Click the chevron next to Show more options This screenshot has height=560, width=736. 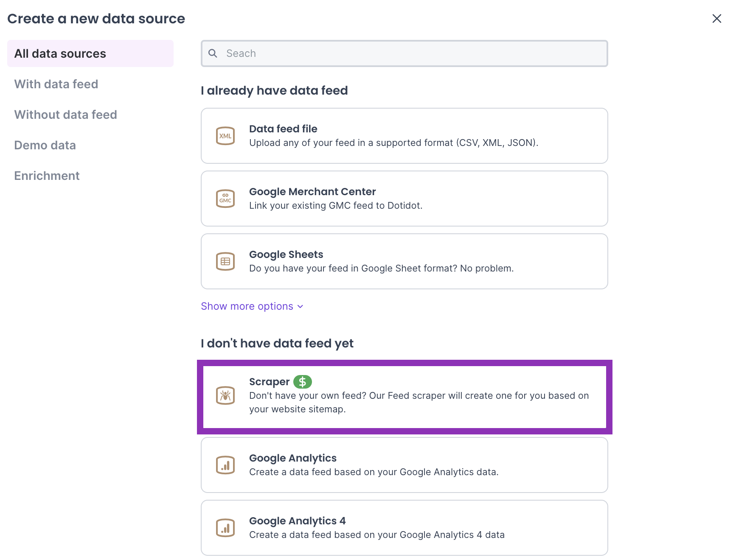click(301, 307)
